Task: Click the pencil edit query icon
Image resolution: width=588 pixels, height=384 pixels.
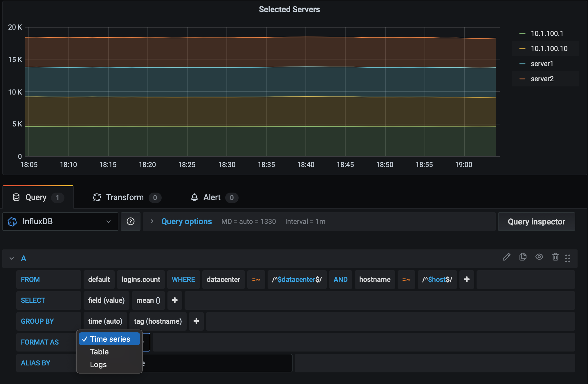Action: pos(506,257)
